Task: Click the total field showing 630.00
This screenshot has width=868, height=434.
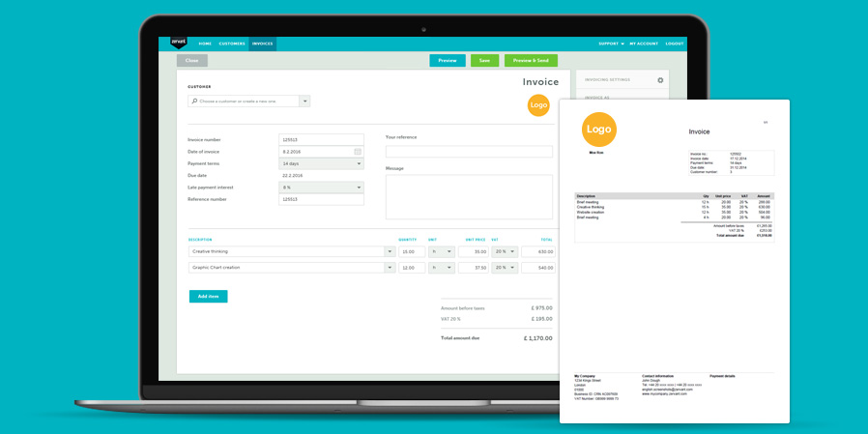Action: 538,252
